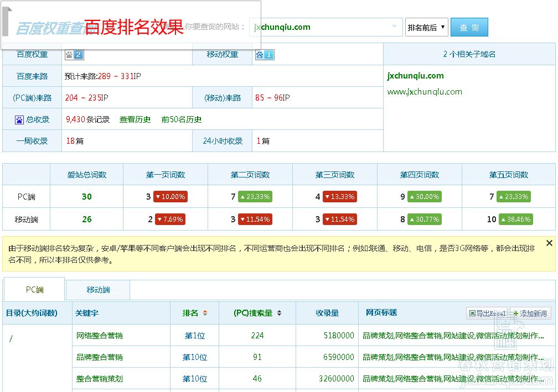This screenshot has height=392, width=558.
Task: Click the 9,430 total indexed records value
Action: [75, 120]
